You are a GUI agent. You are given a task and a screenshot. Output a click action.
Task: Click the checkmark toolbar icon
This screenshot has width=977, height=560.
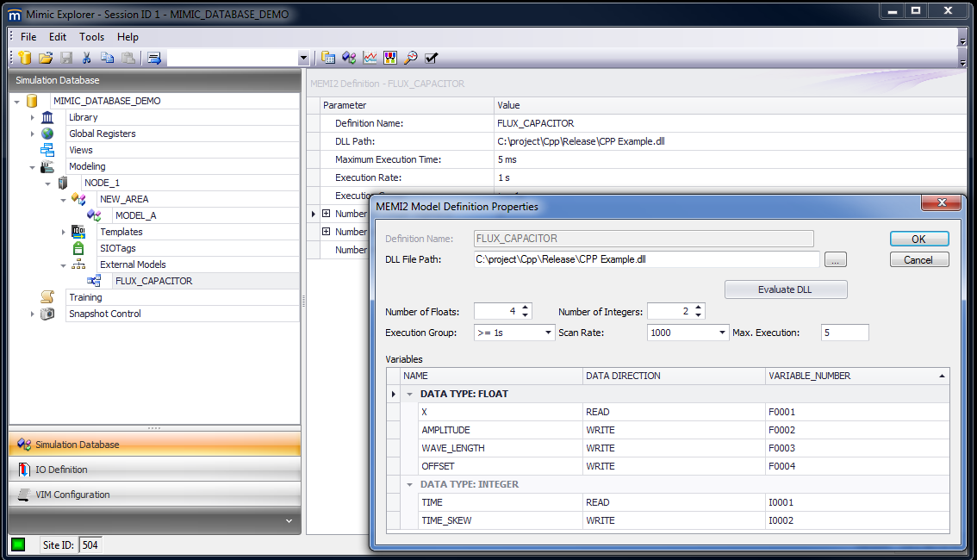coord(432,58)
